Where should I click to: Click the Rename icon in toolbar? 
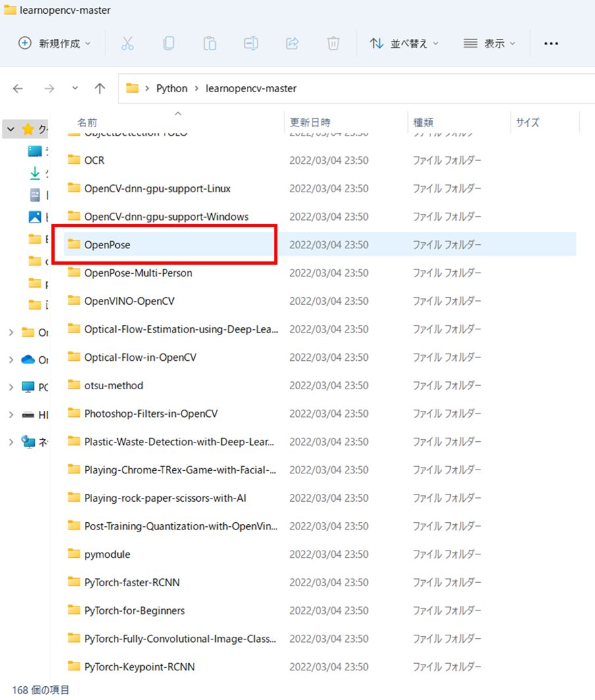[x=251, y=43]
